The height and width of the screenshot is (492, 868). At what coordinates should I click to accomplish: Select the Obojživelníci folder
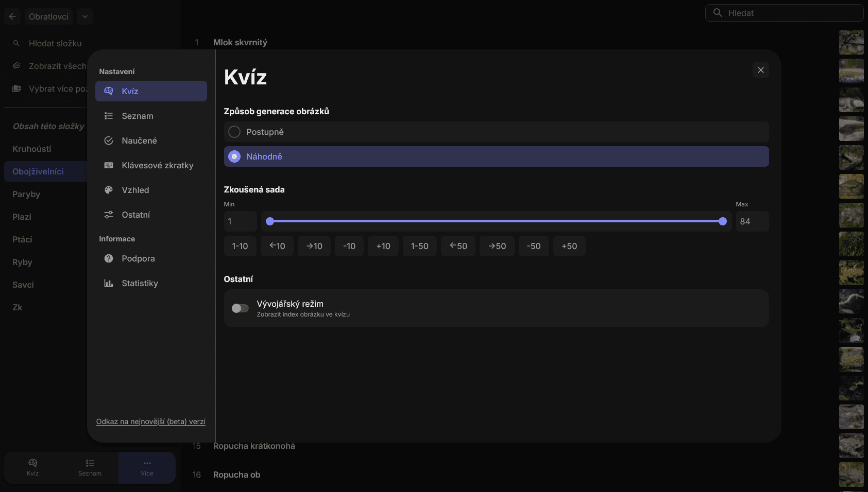pos(46,171)
